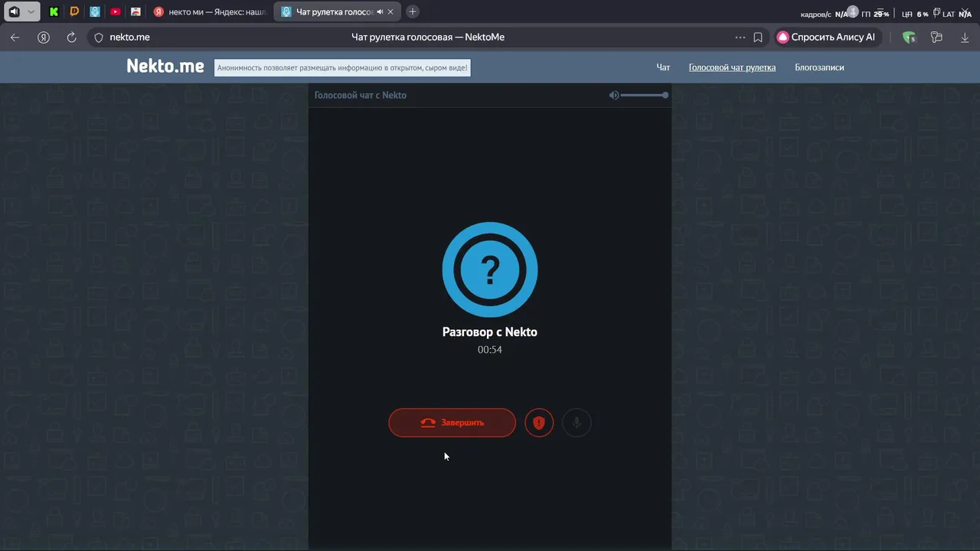This screenshot has width=980, height=551.
Task: Switch to the некто ми Яндекс tab
Action: (209, 11)
